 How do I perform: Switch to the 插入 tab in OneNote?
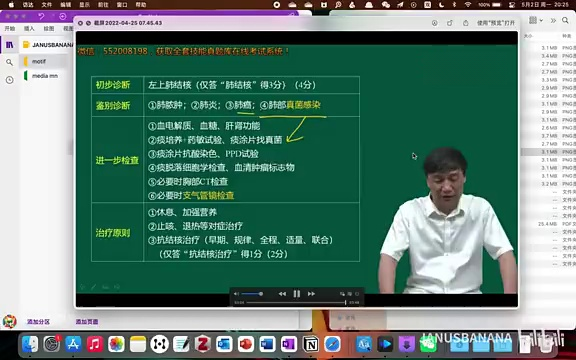tap(29, 29)
